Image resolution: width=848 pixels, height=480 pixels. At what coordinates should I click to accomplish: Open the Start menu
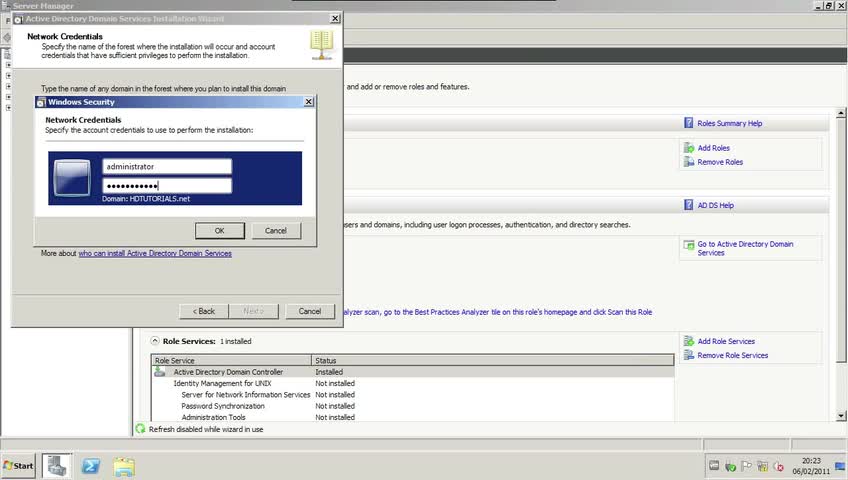point(18,465)
